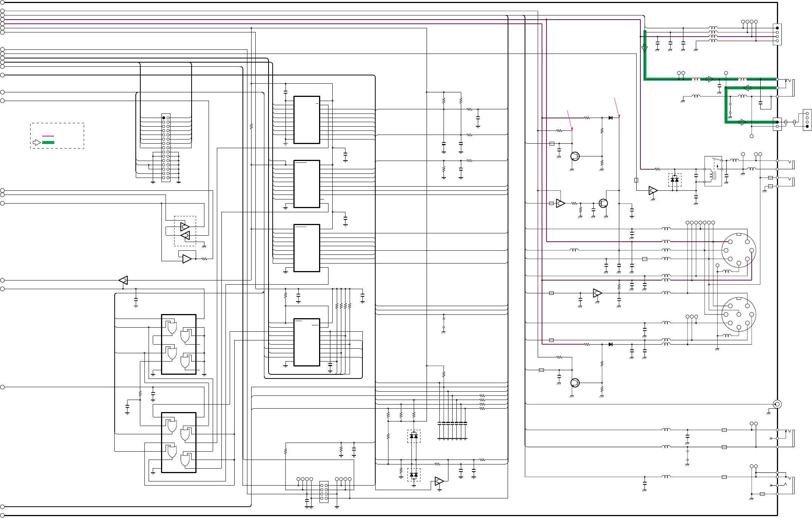
Task: Select the lower round DIN connector
Action: pos(738,314)
